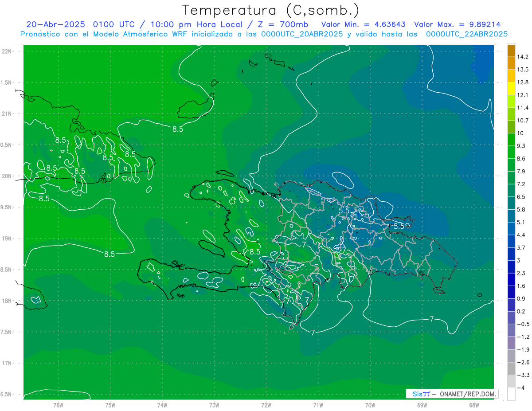Click the "21N" latitude axis label
This screenshot has height=411, width=532.
click(x=6, y=114)
